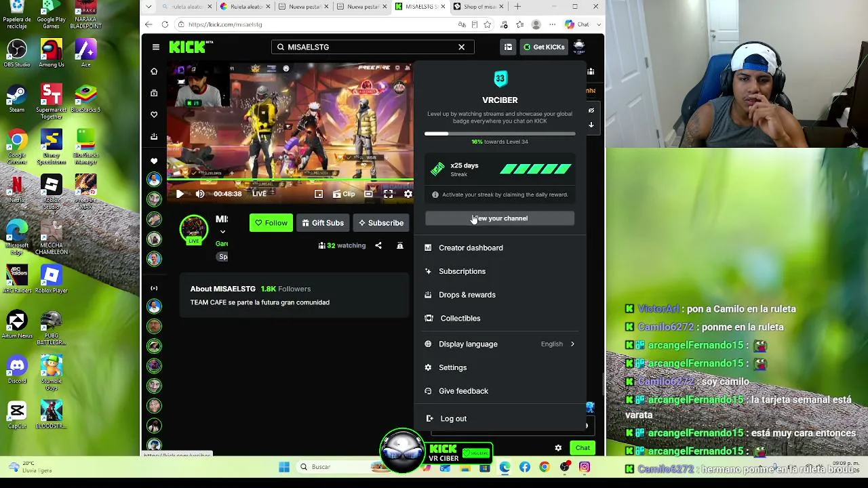This screenshot has height=488, width=868.
Task: Open the Gift Subs option
Action: (323, 223)
